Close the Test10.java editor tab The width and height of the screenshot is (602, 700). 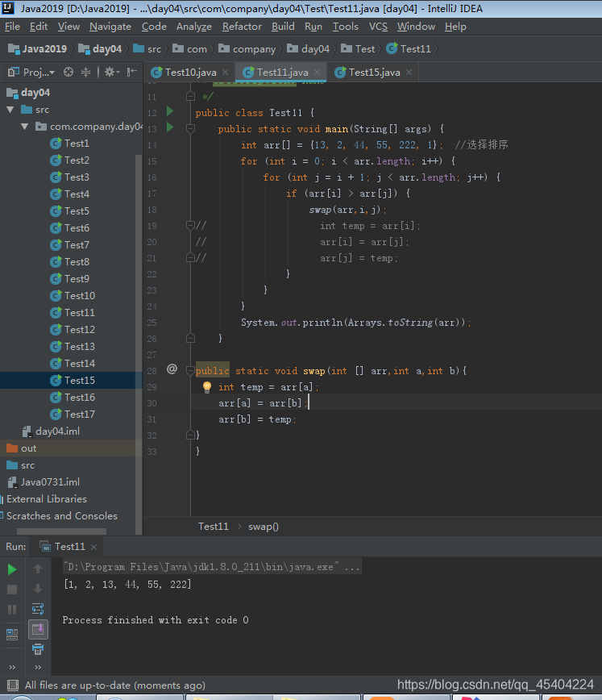226,72
